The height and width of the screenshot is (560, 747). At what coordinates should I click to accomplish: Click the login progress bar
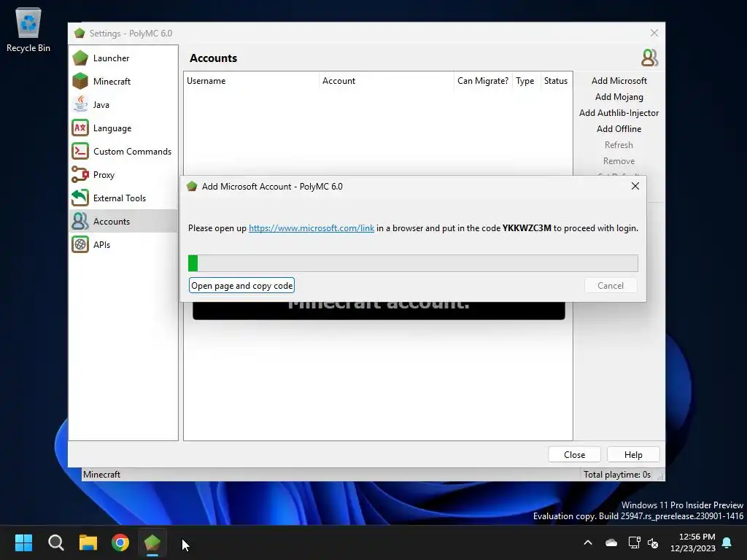click(413, 263)
